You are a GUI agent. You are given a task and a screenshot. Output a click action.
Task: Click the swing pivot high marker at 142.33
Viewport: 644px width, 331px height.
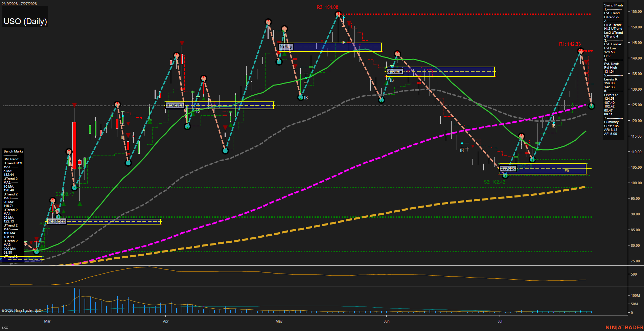pos(580,51)
